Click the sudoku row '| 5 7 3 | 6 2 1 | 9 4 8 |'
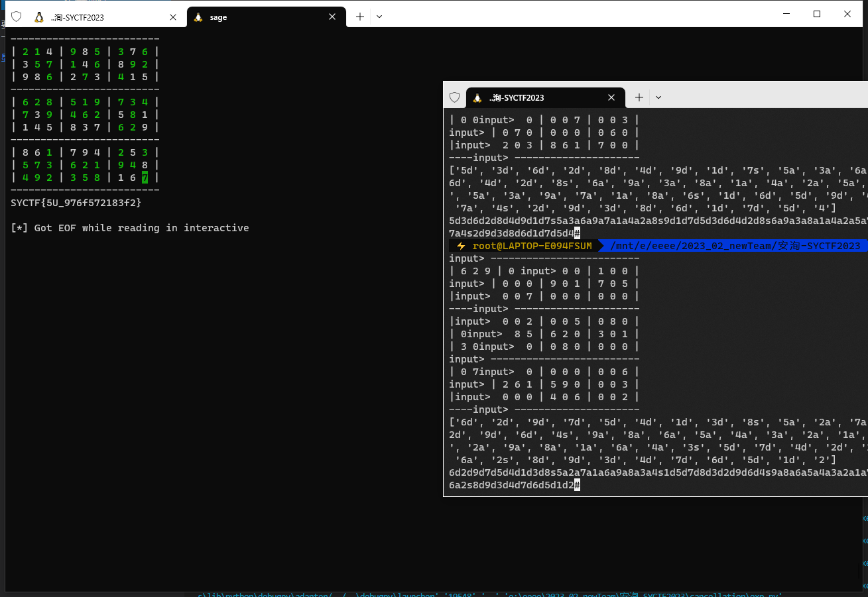868x597 pixels. (x=85, y=165)
